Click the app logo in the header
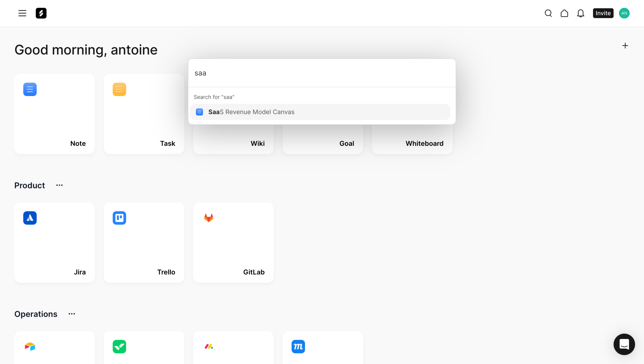The width and height of the screenshot is (644, 364). [x=41, y=13]
